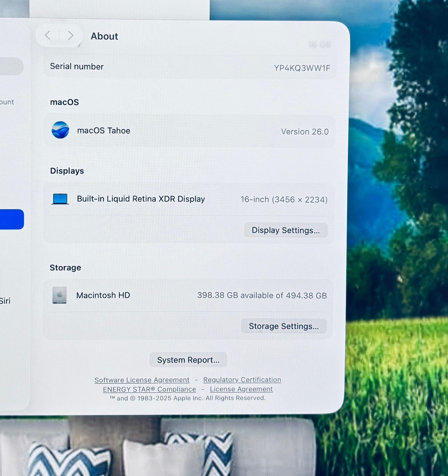Click the macOS section heading
Image resolution: width=448 pixels, height=476 pixels.
coord(64,102)
